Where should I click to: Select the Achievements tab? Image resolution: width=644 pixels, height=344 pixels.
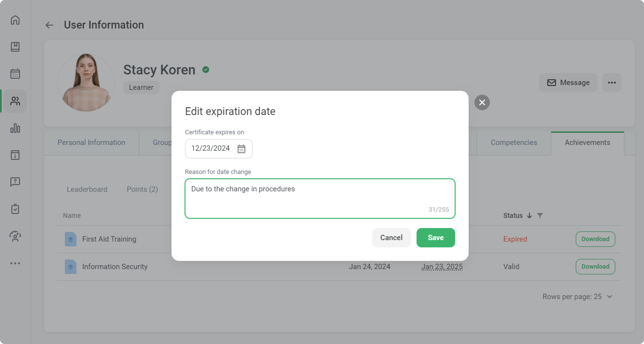tap(587, 142)
